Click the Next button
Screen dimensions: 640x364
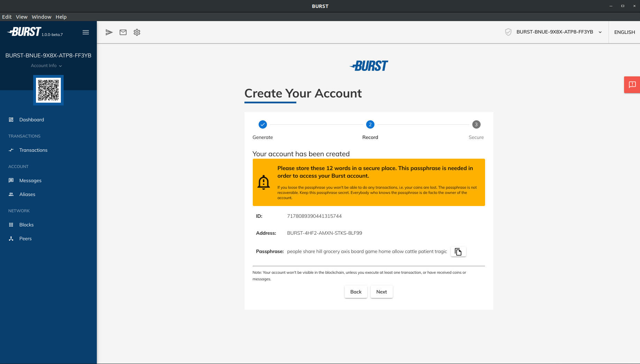click(x=381, y=292)
